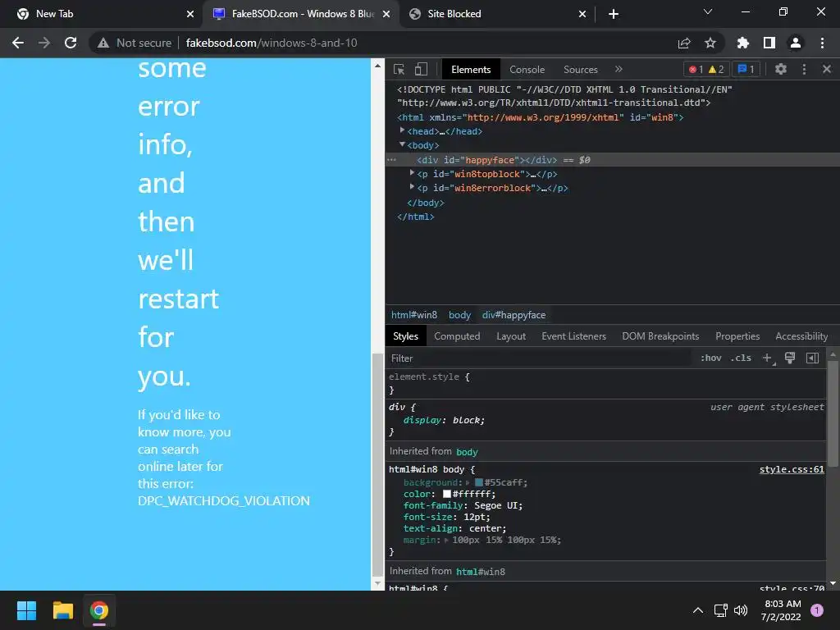Screen dimensions: 840x630
Task: Select the body breadcrumb
Action: pos(459,315)
